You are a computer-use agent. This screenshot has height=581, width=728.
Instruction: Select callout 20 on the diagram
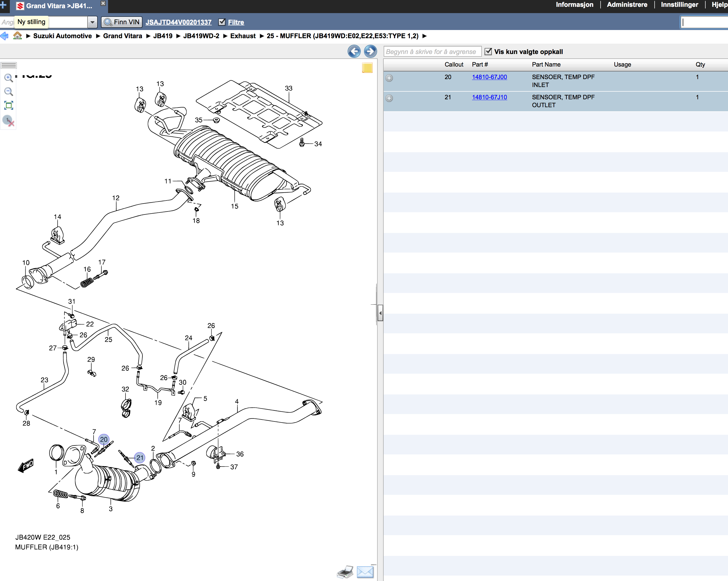(104, 439)
